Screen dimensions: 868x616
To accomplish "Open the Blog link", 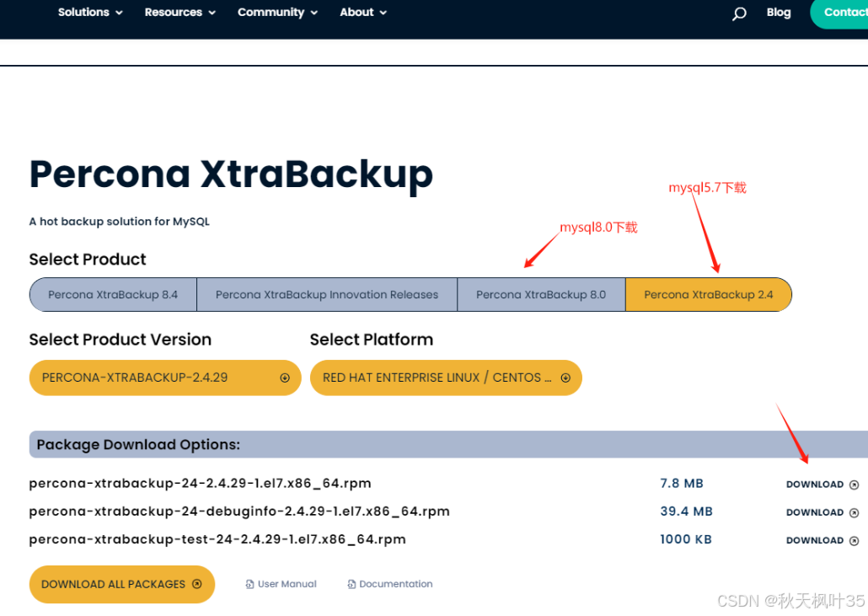I will click(779, 12).
